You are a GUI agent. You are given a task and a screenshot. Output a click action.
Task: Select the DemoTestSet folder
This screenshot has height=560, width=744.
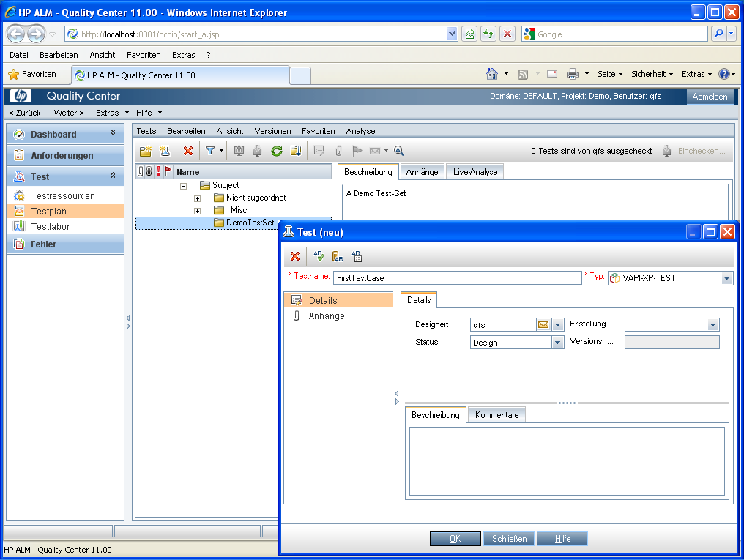250,223
